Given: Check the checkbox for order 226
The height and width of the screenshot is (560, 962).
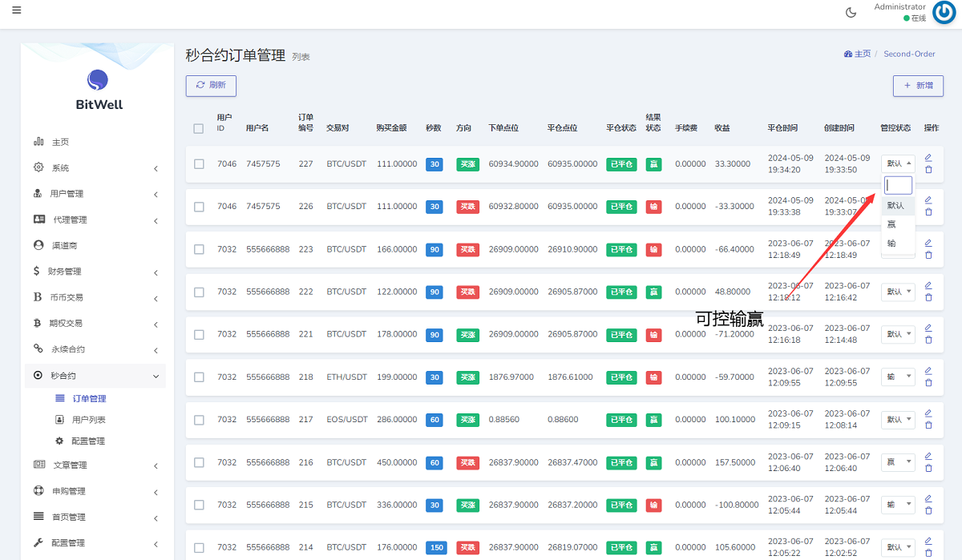Looking at the screenshot, I should point(199,206).
